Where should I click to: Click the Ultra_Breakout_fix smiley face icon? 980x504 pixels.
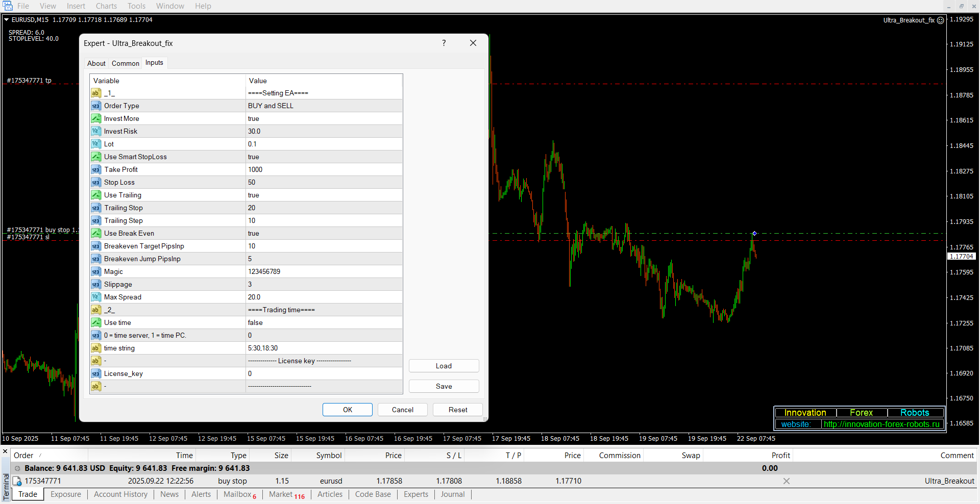[x=940, y=20]
